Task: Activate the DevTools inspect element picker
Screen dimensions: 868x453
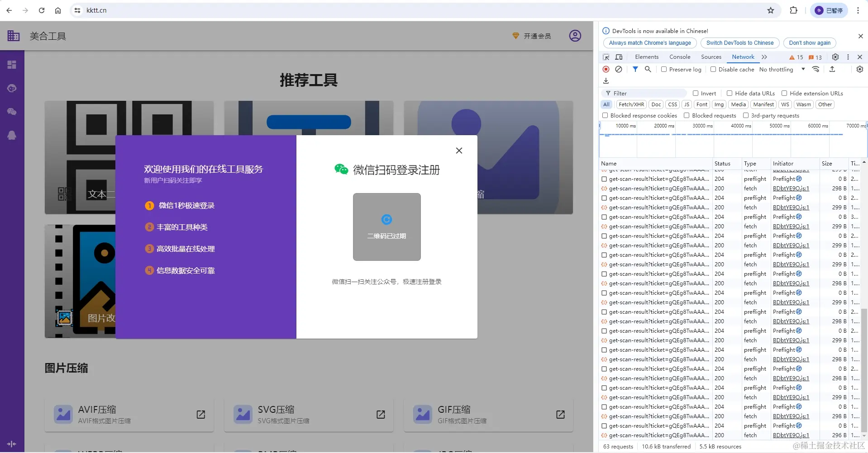Action: 606,57
